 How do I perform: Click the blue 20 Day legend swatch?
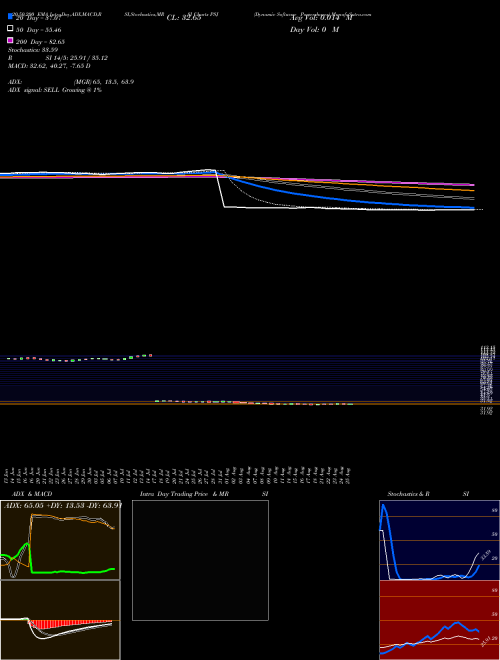click(x=11, y=17)
